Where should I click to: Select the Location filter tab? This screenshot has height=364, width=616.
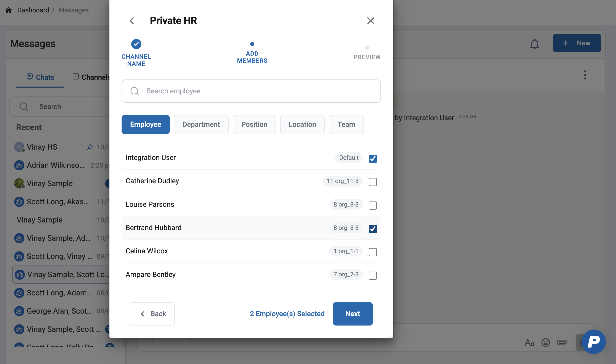302,125
